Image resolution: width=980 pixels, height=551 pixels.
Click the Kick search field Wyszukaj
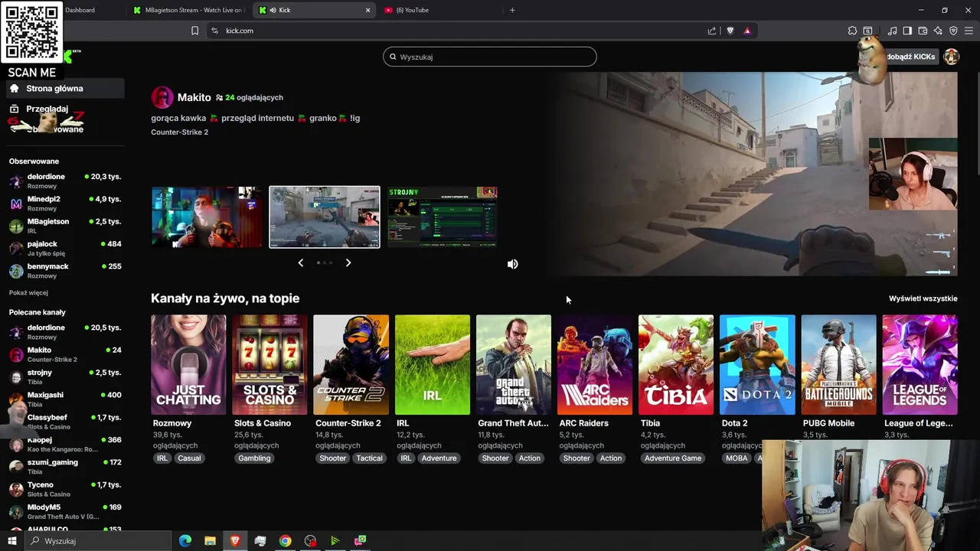490,57
